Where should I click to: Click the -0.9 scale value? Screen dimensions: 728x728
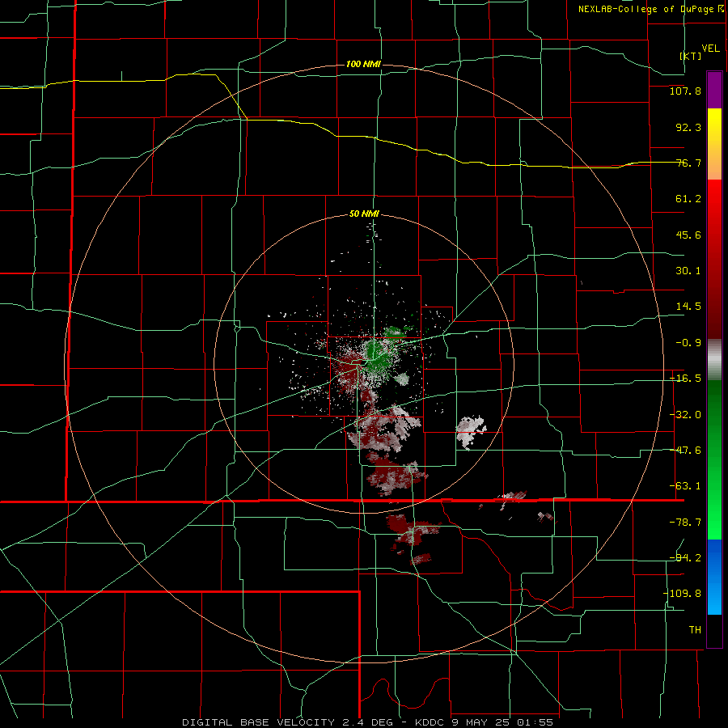click(688, 343)
